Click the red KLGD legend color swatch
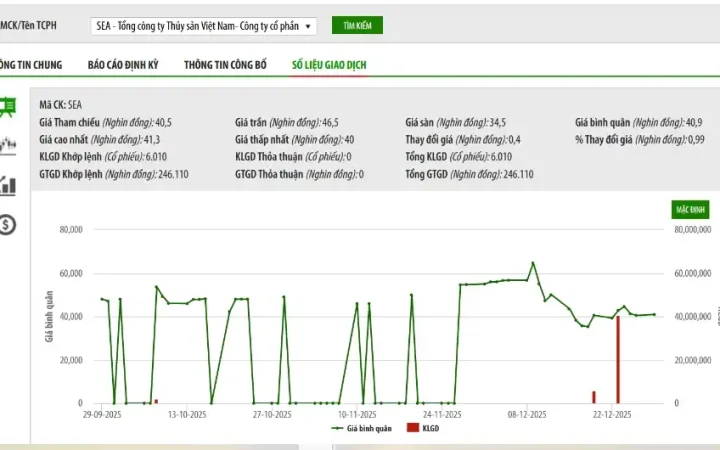 tap(413, 428)
